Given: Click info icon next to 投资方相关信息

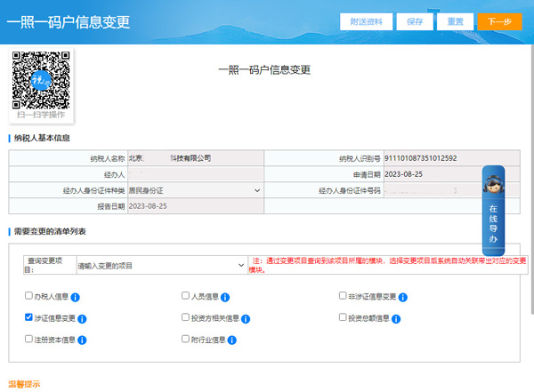Looking at the screenshot, I should pos(246,319).
